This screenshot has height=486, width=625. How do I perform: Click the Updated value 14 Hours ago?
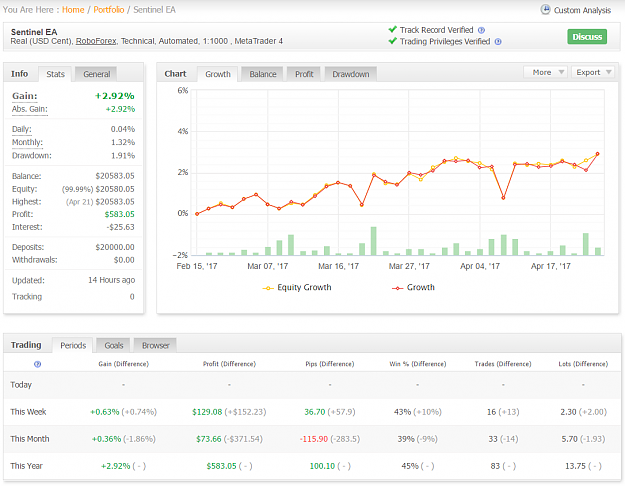tap(112, 280)
